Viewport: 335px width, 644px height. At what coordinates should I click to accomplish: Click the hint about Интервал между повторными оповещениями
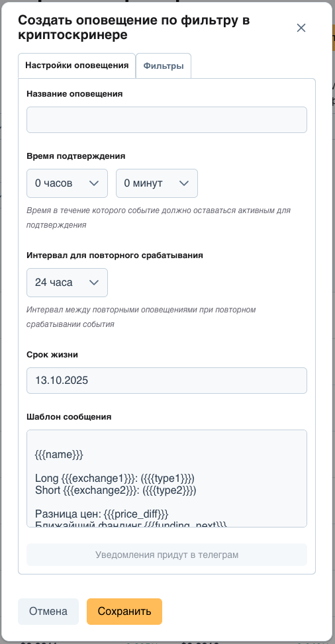142,316
